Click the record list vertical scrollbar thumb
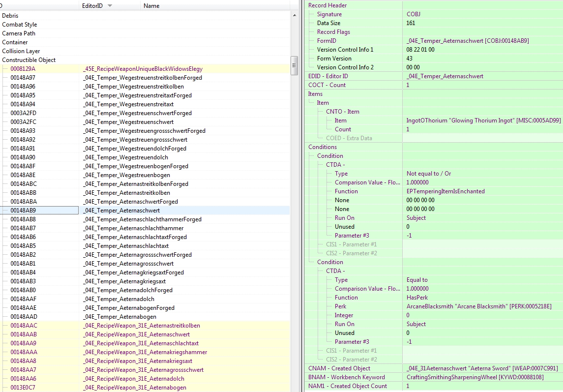Image resolution: width=563 pixels, height=392 pixels. pyautogui.click(x=294, y=65)
